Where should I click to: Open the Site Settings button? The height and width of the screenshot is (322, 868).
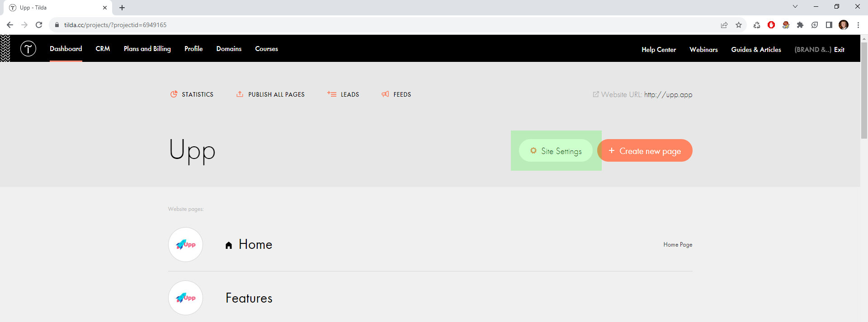click(556, 150)
